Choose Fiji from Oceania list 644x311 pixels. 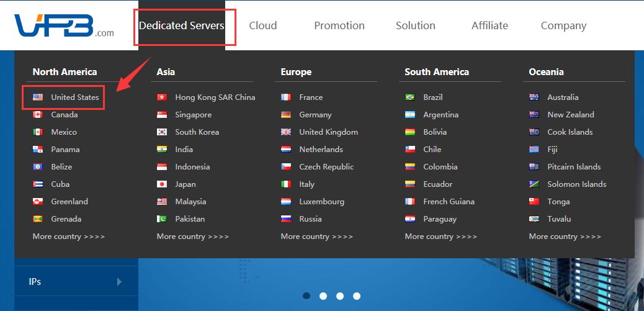(x=552, y=150)
